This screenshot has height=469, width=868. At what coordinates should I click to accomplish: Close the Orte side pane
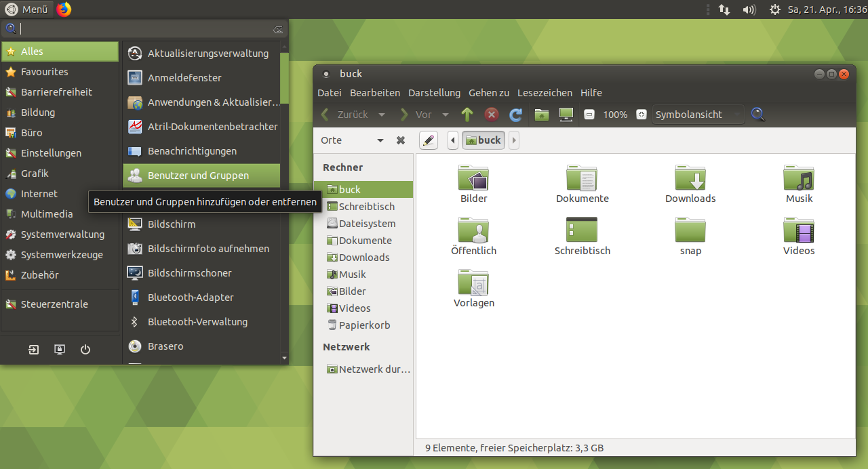tap(401, 140)
